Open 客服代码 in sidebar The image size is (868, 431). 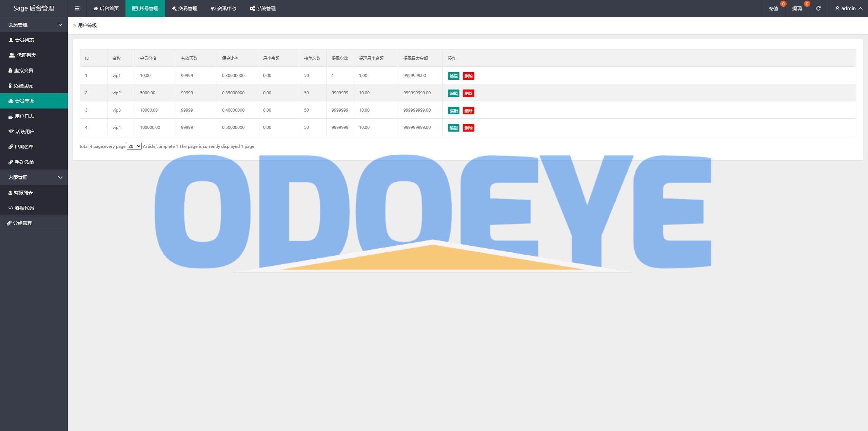click(34, 208)
